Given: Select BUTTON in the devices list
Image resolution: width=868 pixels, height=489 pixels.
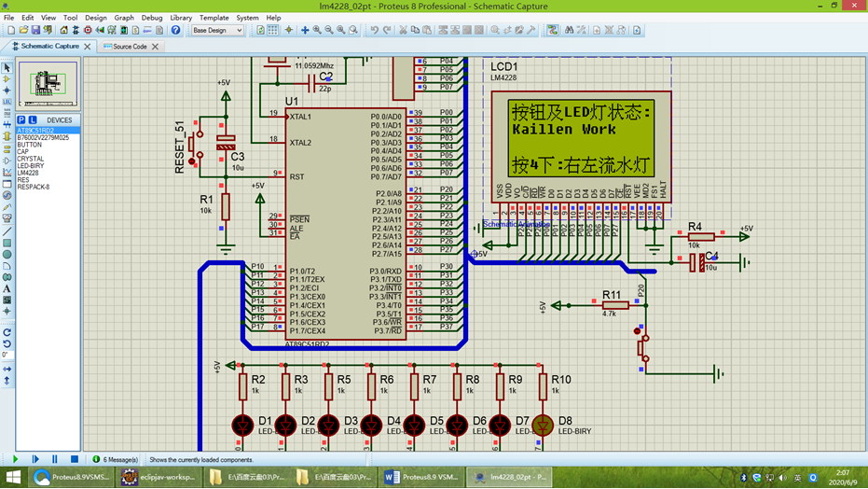Looking at the screenshot, I should 48,145.
